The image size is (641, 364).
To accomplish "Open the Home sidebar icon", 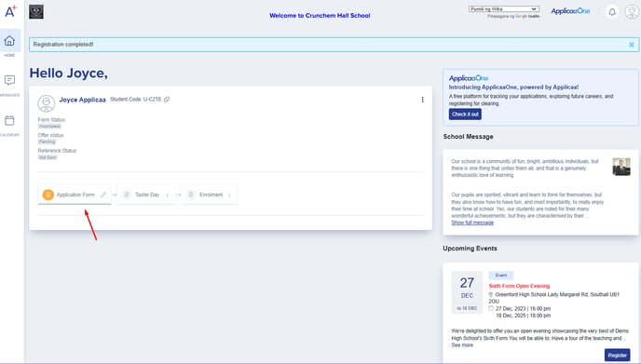I will 9,40.
